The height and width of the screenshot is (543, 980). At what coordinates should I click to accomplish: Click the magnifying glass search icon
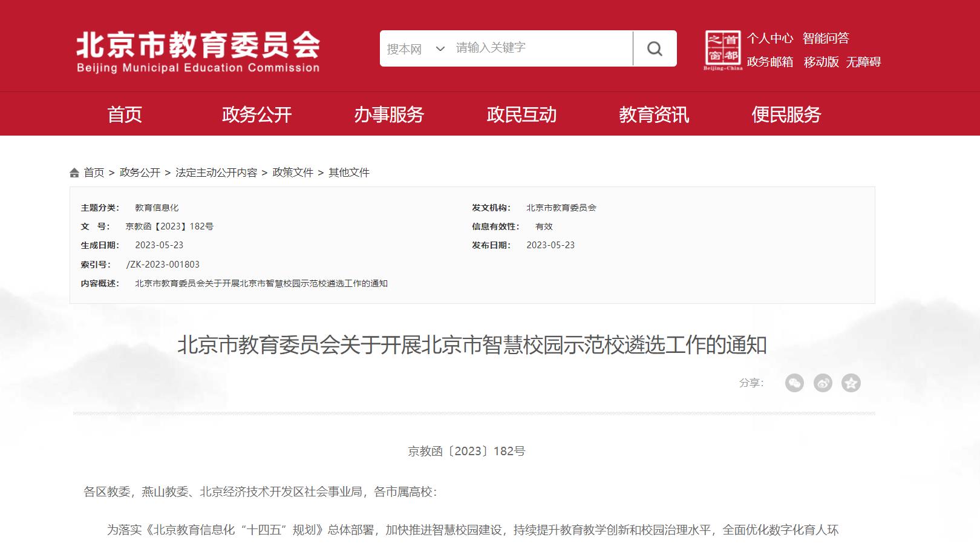point(655,48)
